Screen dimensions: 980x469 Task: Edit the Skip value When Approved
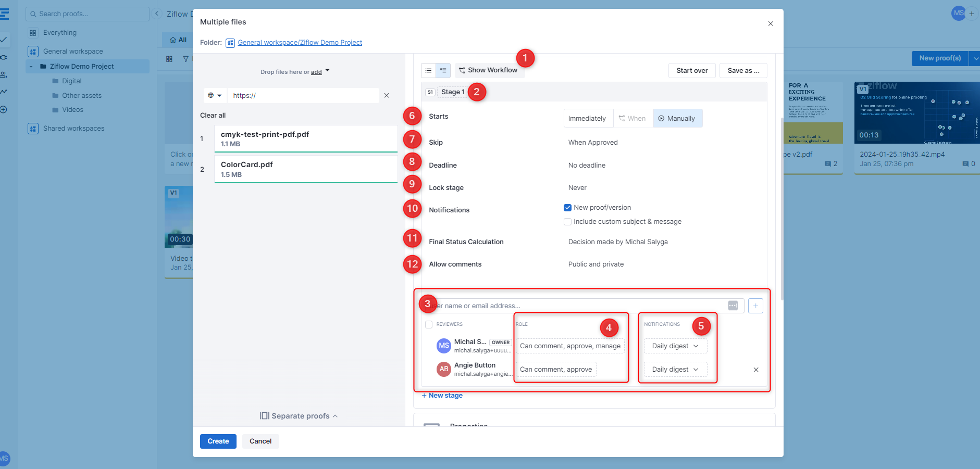(x=593, y=143)
